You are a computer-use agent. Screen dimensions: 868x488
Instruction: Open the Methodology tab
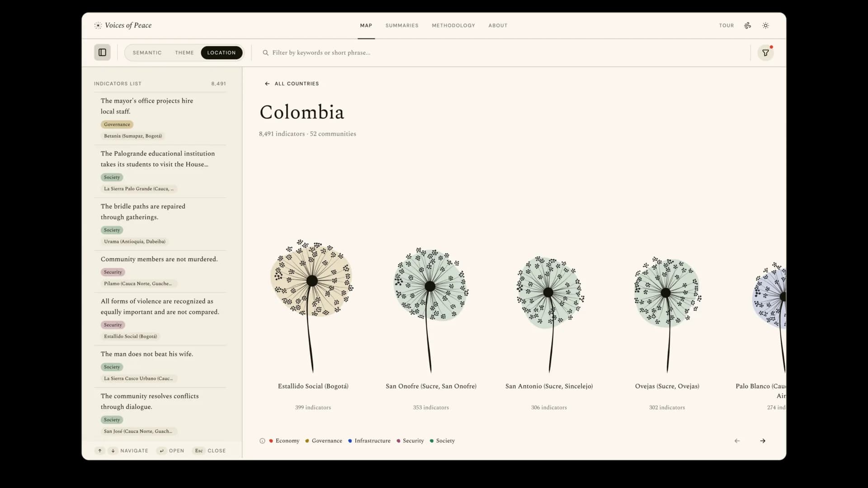tap(453, 26)
